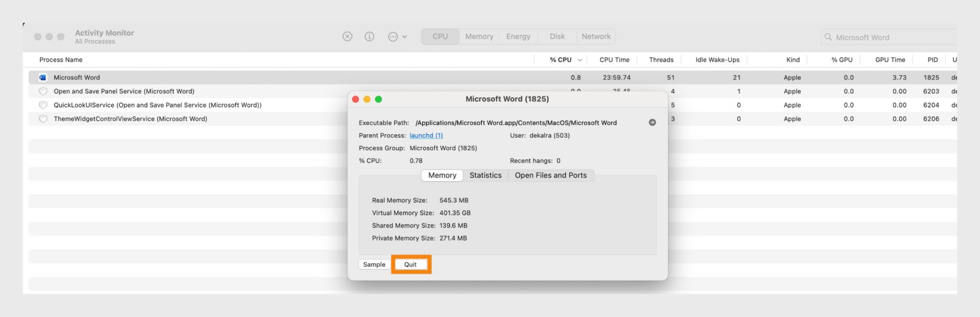Select the Statistics tab in the info dialog
The width and height of the screenshot is (980, 317).
[x=485, y=175]
